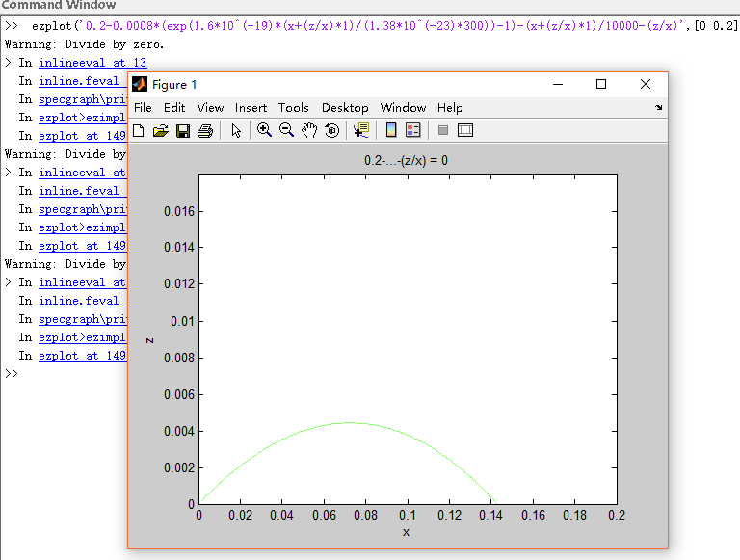Open the Insert menu
Screen dimensions: 740x560
(x=251, y=108)
